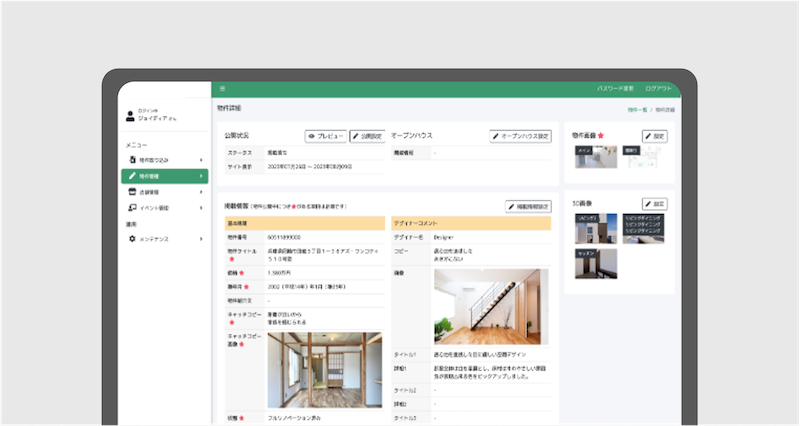Open the キッチン 3D image thumbnail
Screen dimensions: 800x426
596,264
